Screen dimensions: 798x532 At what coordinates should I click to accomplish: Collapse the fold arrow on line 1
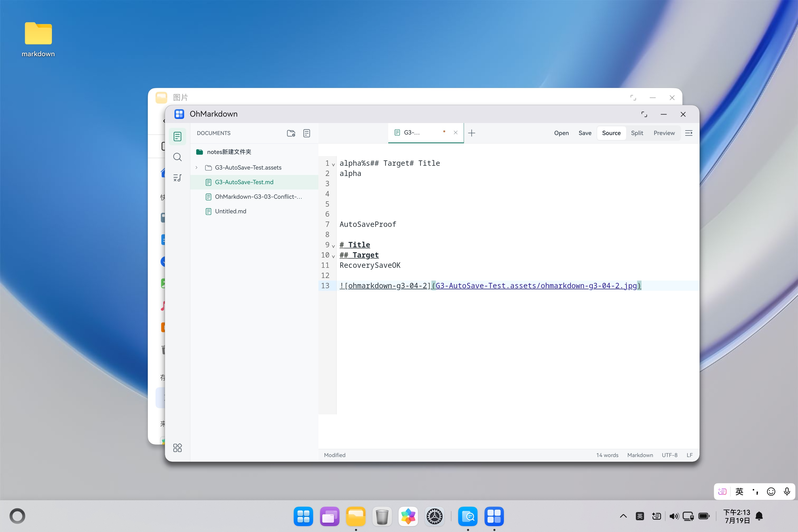[x=333, y=164]
